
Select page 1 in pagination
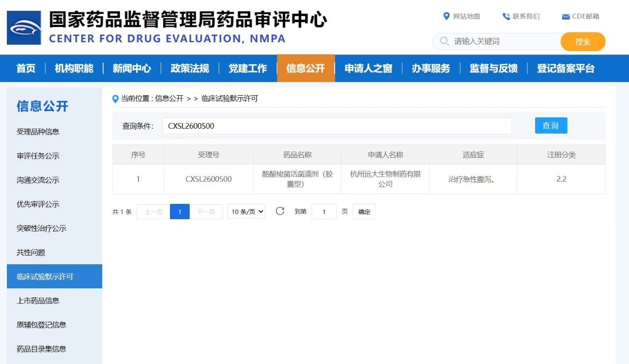click(180, 212)
